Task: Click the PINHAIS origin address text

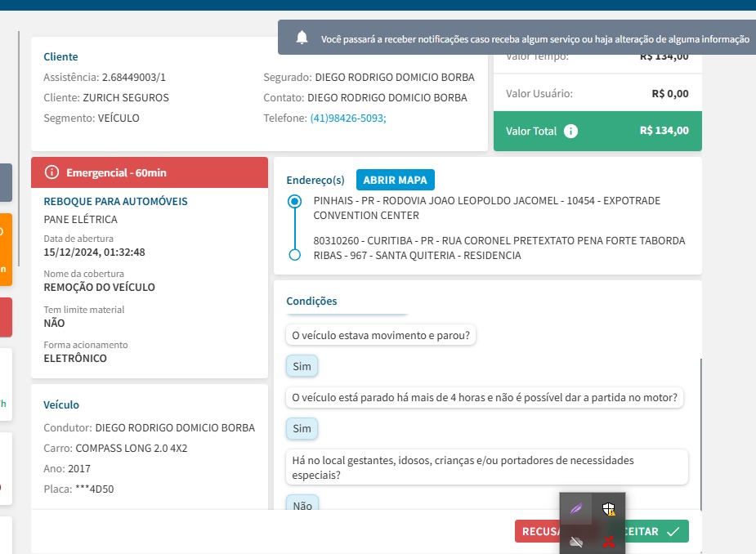Action: point(487,208)
